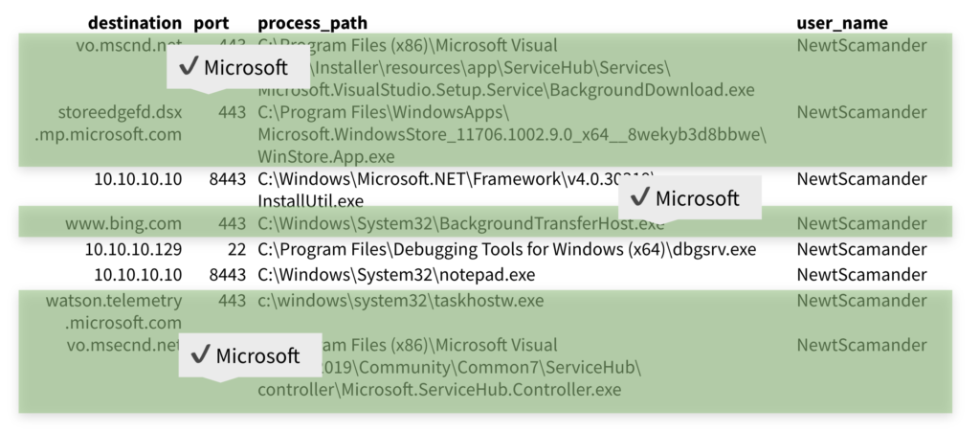
Task: Click the user_name column header
Action: click(x=842, y=23)
